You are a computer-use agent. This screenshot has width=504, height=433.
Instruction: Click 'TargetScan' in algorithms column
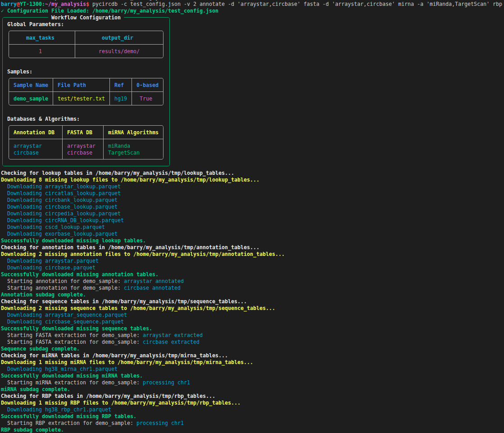click(x=123, y=153)
